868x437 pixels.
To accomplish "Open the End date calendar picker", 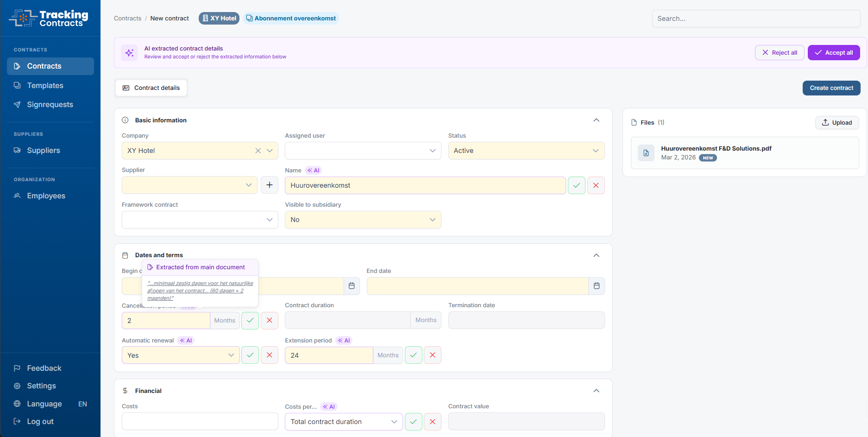I will click(596, 286).
